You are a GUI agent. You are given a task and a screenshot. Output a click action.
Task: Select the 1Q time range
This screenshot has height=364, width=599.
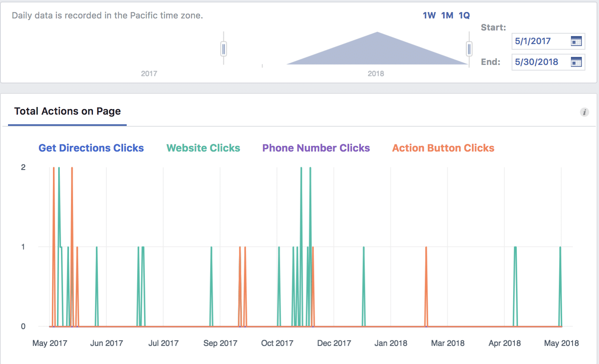[x=465, y=15]
